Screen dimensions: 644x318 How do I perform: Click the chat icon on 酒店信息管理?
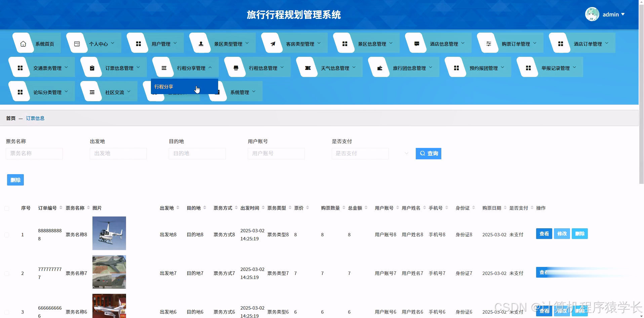[x=417, y=43]
